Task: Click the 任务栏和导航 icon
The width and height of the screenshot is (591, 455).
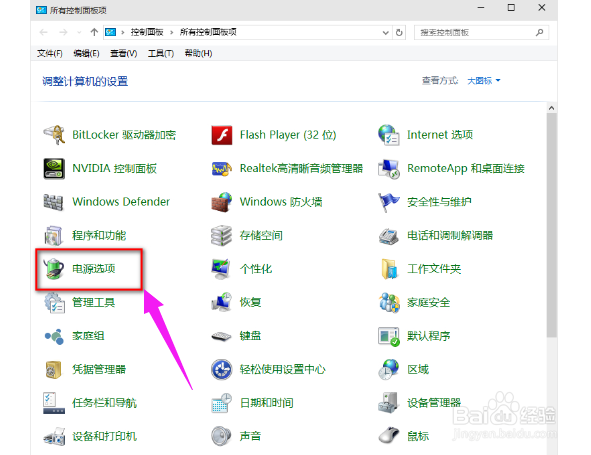Action: point(54,403)
